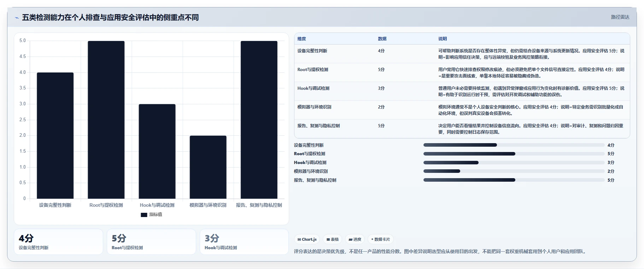Viewport: 644px width, 269px height.
Task: Click the Root与提权检测 bar in the chart
Action: pyautogui.click(x=106, y=120)
